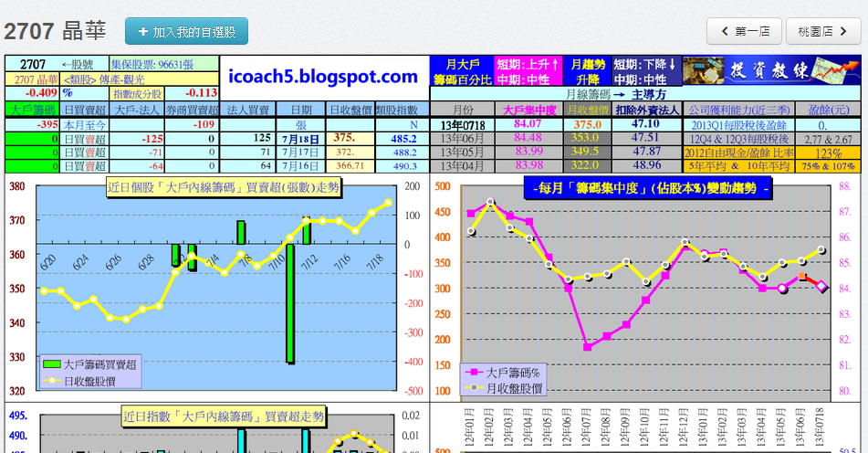The height and width of the screenshot is (453, 868).
Task: Select the 券商買賣超 column header
Action: [192, 110]
